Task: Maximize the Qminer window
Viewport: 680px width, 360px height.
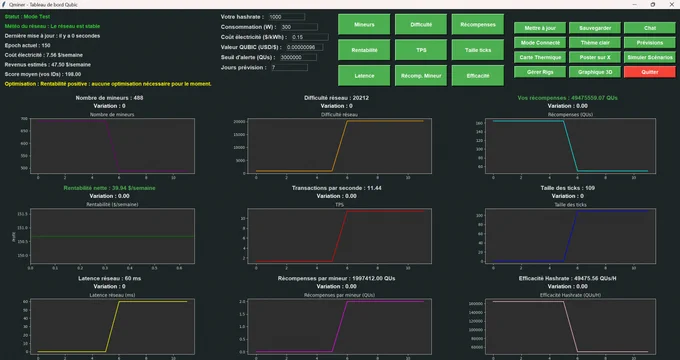Action: coord(653,4)
